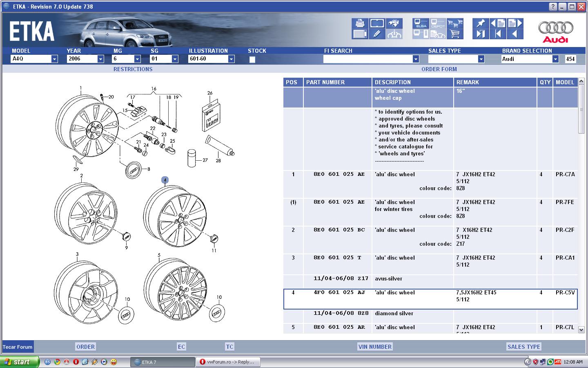Click the PART NUMBER column header
Viewport: 588px width, 368px height.
pyautogui.click(x=337, y=82)
